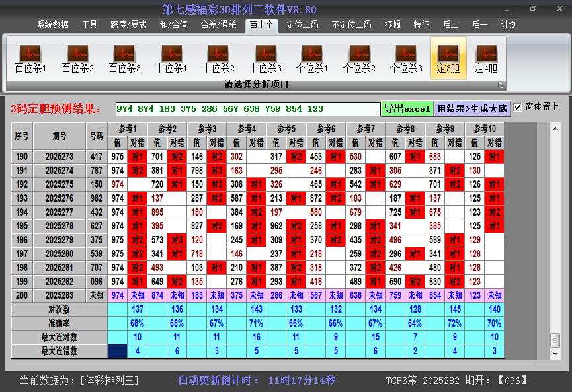Viewport: 572px width, 392px height.
Task: Go to the 计划 tab
Action: 509,25
